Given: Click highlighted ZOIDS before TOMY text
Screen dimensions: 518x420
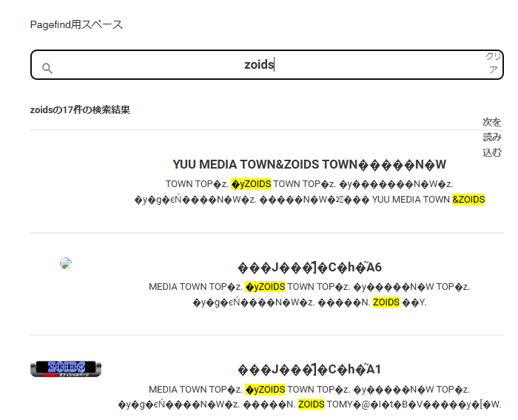Looking at the screenshot, I should tap(312, 404).
